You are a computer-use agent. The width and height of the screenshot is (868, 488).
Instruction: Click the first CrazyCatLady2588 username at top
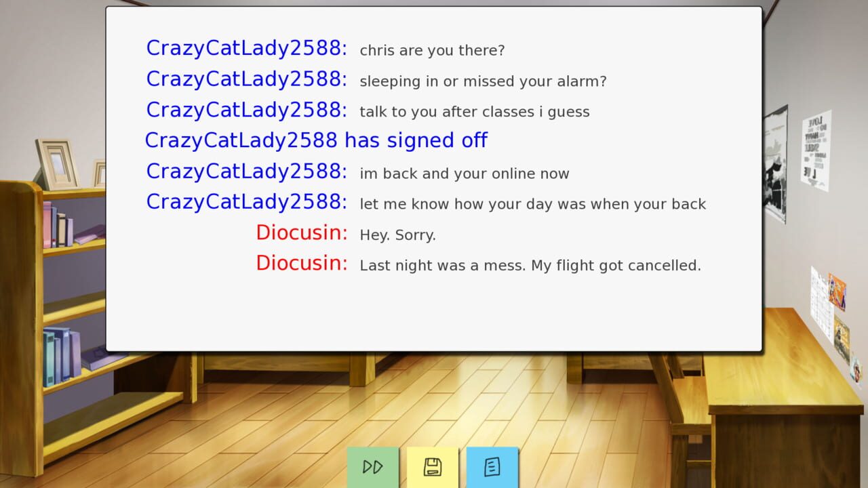click(x=247, y=48)
